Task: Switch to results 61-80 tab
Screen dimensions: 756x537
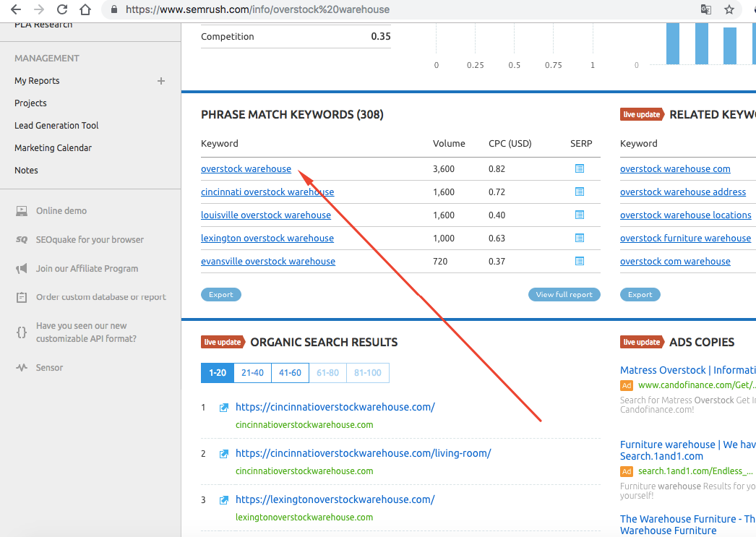Action: [x=328, y=373]
